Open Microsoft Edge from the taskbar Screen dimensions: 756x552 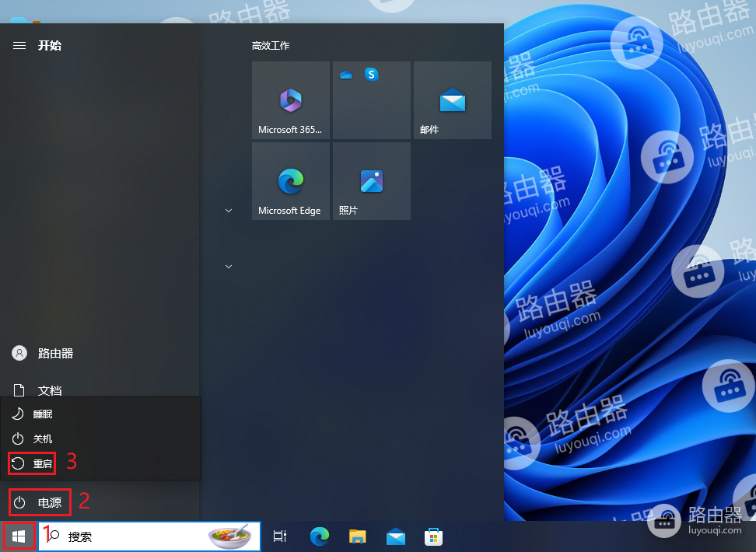pyautogui.click(x=319, y=536)
